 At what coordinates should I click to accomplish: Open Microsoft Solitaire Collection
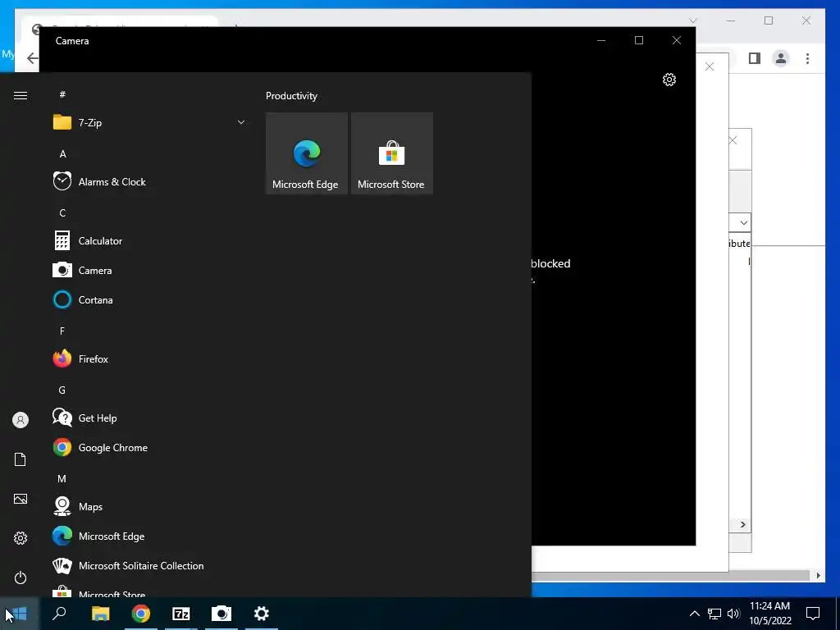149,566
